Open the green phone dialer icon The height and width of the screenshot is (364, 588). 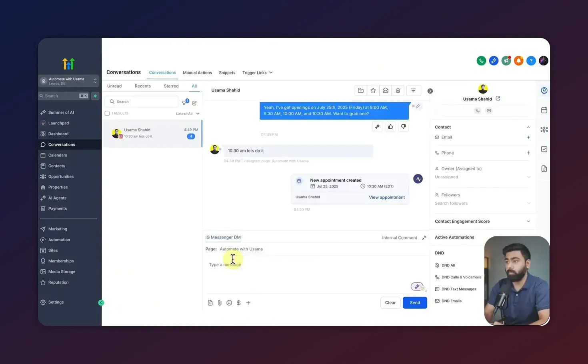pos(481,60)
